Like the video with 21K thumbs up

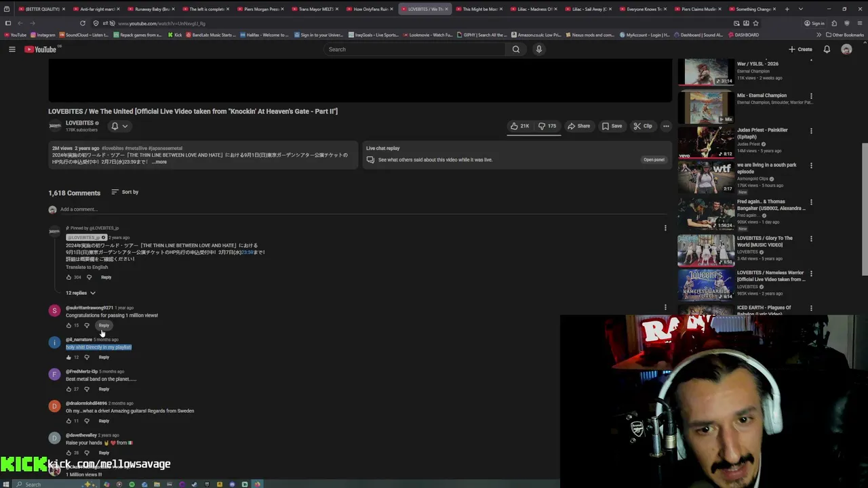pyautogui.click(x=520, y=126)
